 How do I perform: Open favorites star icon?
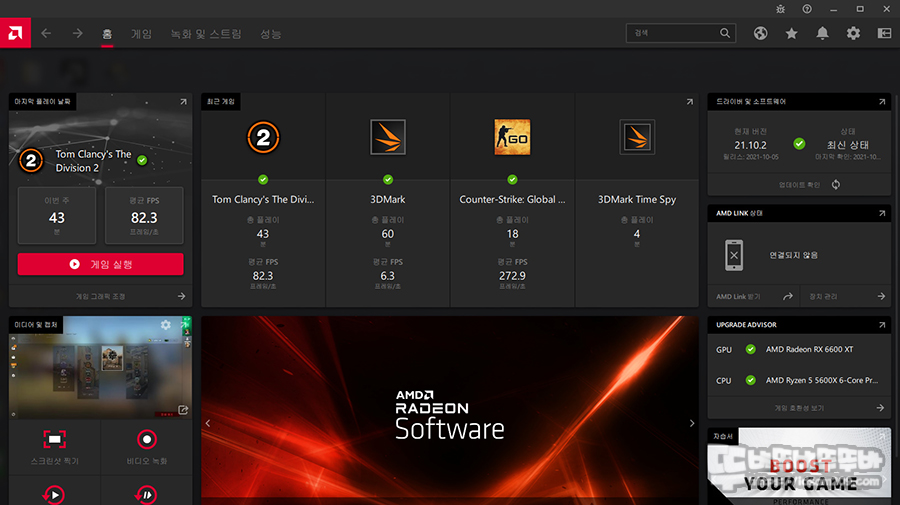(x=792, y=33)
